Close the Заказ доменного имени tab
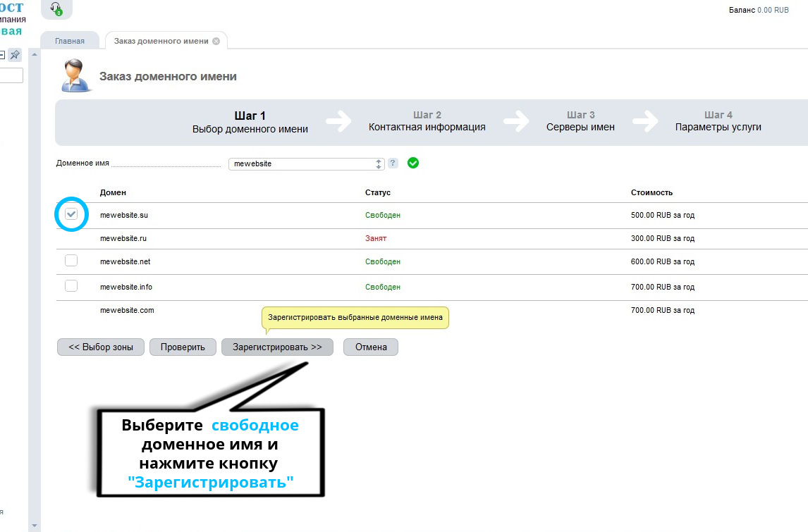The height and width of the screenshot is (532, 808). (x=216, y=41)
